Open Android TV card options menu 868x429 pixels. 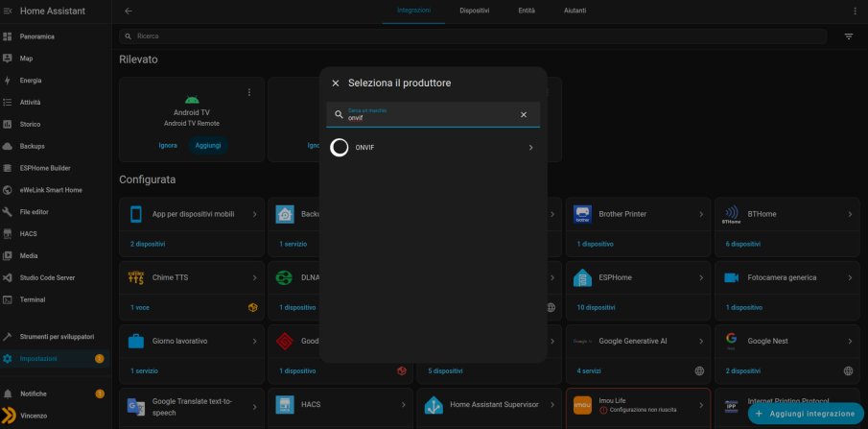[x=249, y=92]
